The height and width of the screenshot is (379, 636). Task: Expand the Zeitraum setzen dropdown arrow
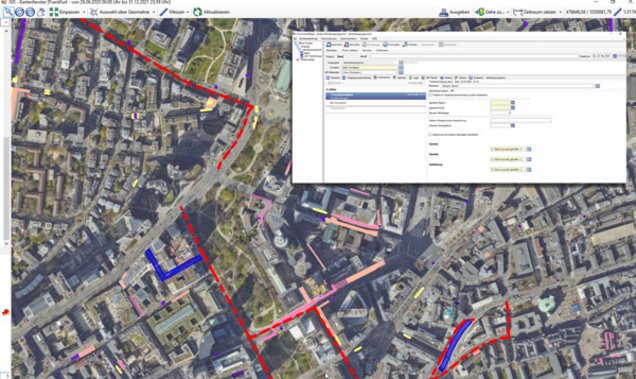[x=561, y=12]
